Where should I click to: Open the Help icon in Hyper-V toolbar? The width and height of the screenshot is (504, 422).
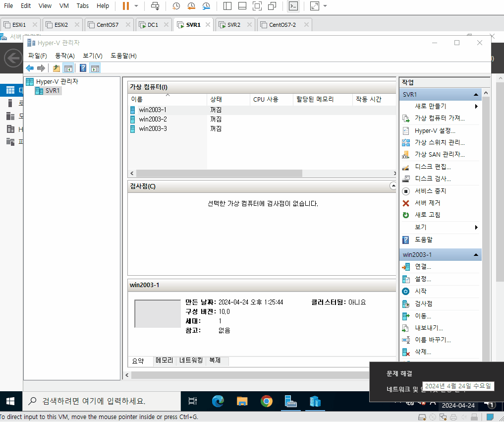[x=83, y=68]
